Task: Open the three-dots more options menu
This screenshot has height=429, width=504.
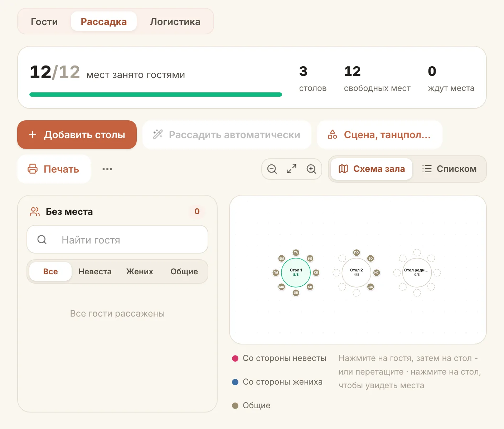Action: 107,169
